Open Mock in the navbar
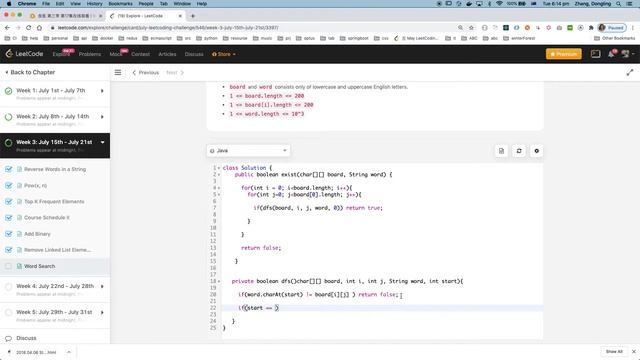This screenshot has width=640, height=360. pos(116,54)
